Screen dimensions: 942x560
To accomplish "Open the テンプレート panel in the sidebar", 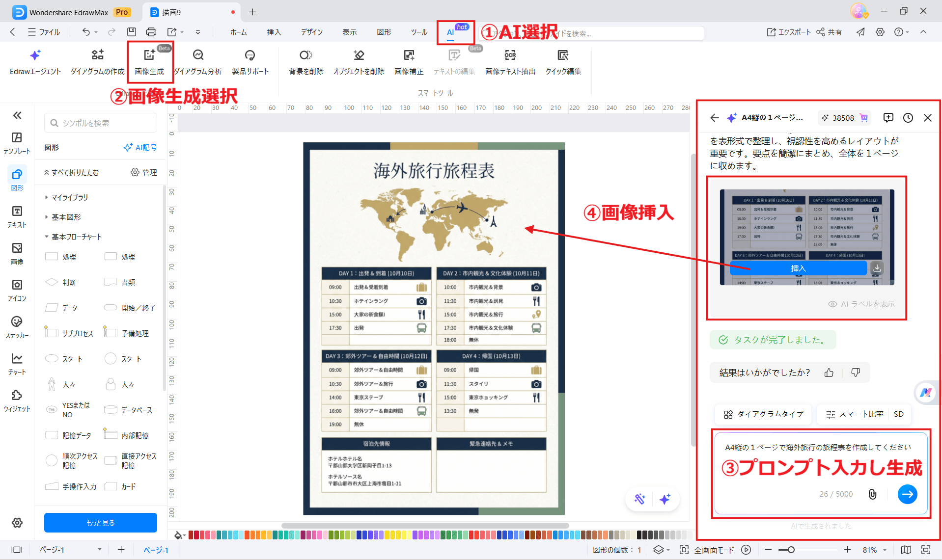I will click(17, 142).
